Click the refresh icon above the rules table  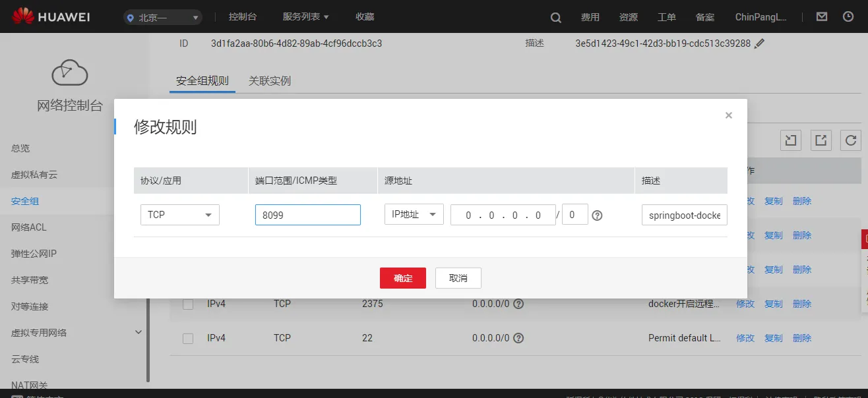tap(851, 140)
